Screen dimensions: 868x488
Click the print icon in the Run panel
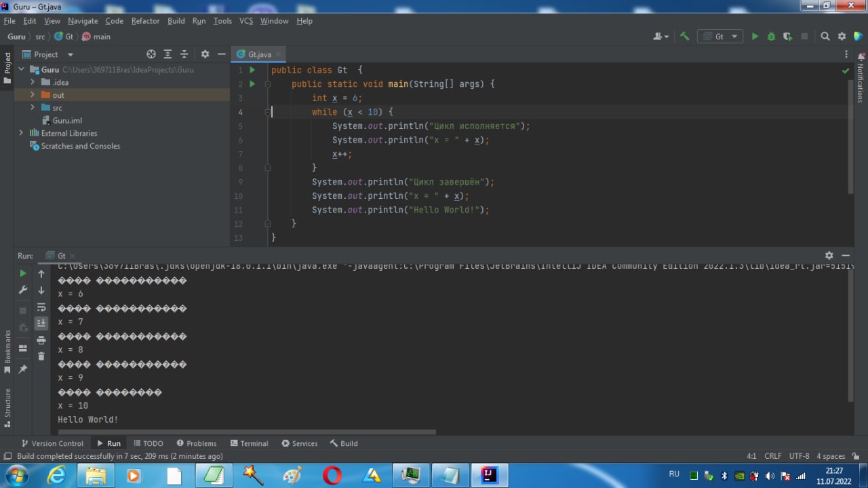click(x=41, y=340)
